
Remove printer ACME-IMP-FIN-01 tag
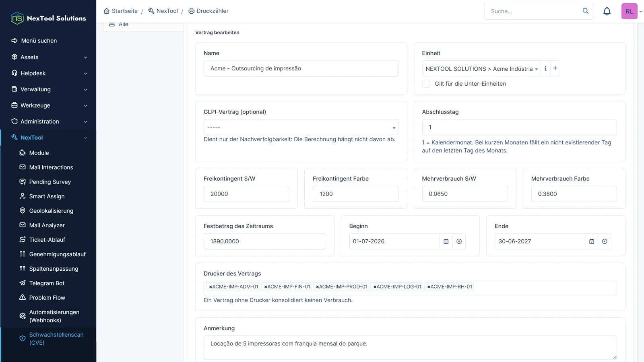[x=266, y=287]
